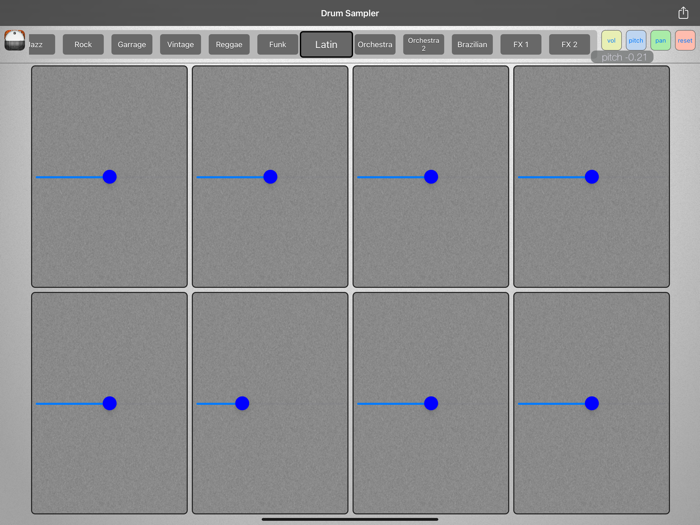Image resolution: width=700 pixels, height=525 pixels.
Task: Click slider knob on bottom row second pad
Action: (x=242, y=403)
